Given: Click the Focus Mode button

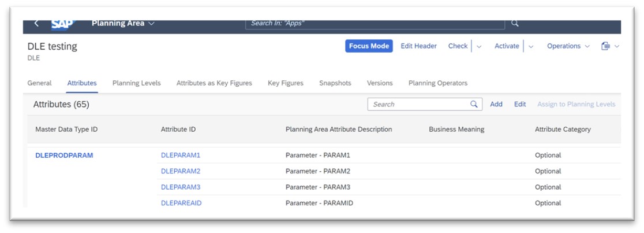Looking at the screenshot, I should click(x=369, y=46).
